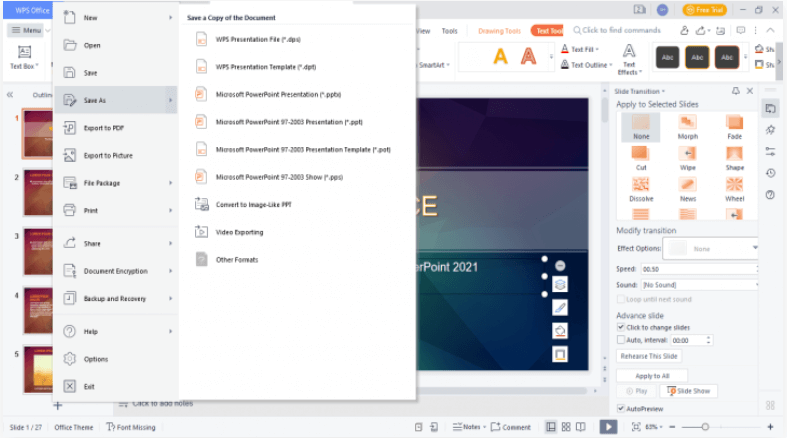Select slide 3 thumbnail
This screenshot has height=438, width=787.
pyautogui.click(x=38, y=252)
